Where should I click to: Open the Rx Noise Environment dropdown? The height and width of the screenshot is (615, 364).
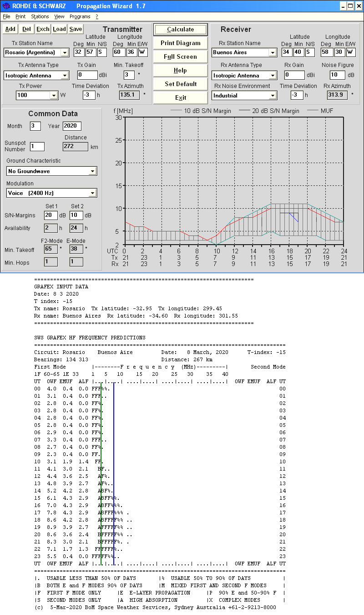(273, 96)
